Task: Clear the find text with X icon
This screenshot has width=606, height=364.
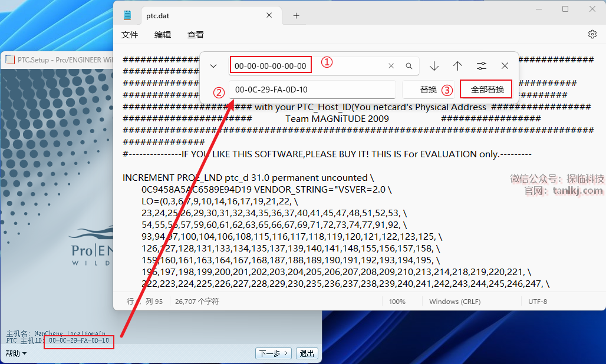Action: pyautogui.click(x=391, y=66)
